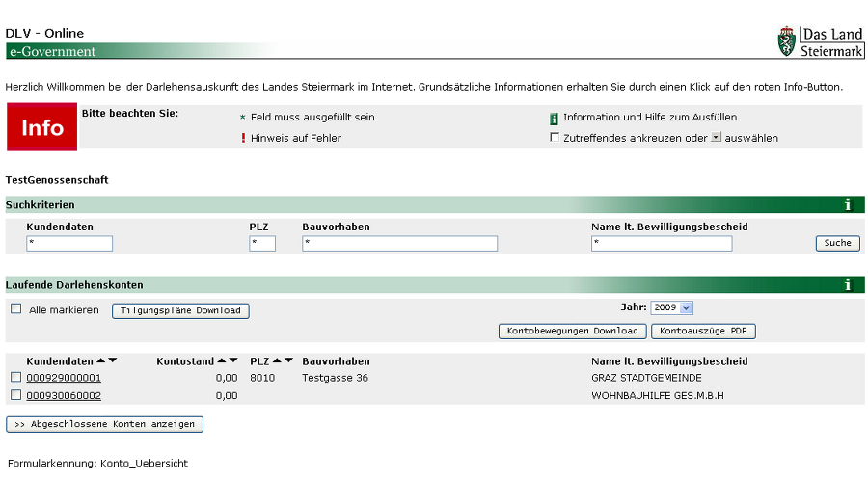Focus the Kundendaten search field
The image size is (868, 480).
click(69, 243)
